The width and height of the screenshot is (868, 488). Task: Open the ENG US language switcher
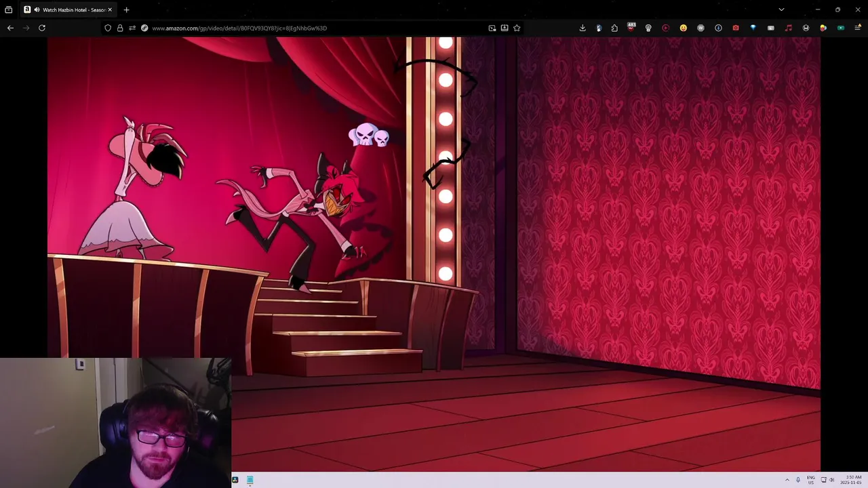tap(811, 480)
